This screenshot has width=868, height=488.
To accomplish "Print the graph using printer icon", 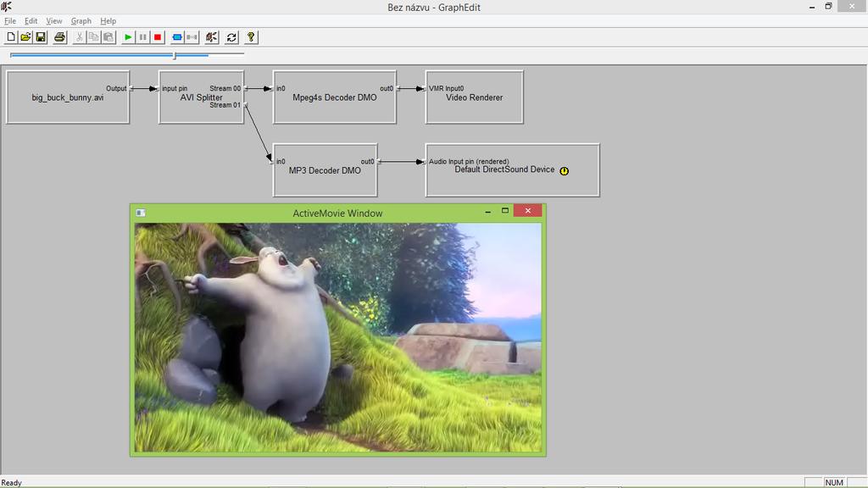I will 60,37.
